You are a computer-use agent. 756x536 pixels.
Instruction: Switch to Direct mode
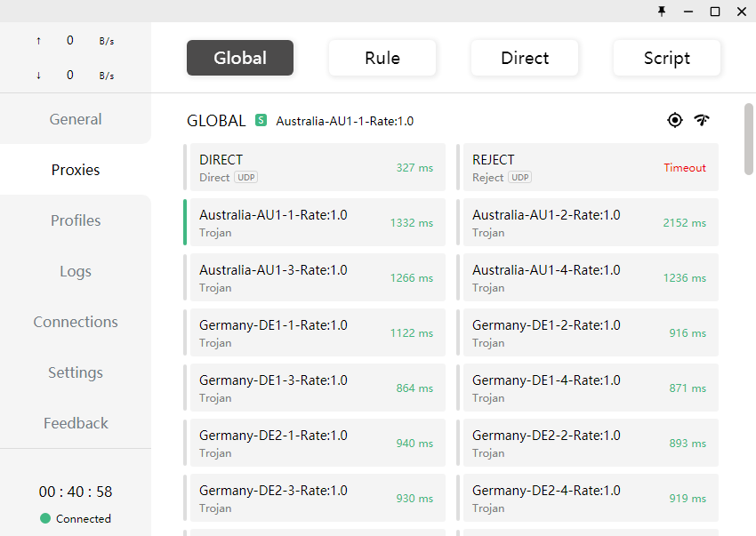coord(525,58)
